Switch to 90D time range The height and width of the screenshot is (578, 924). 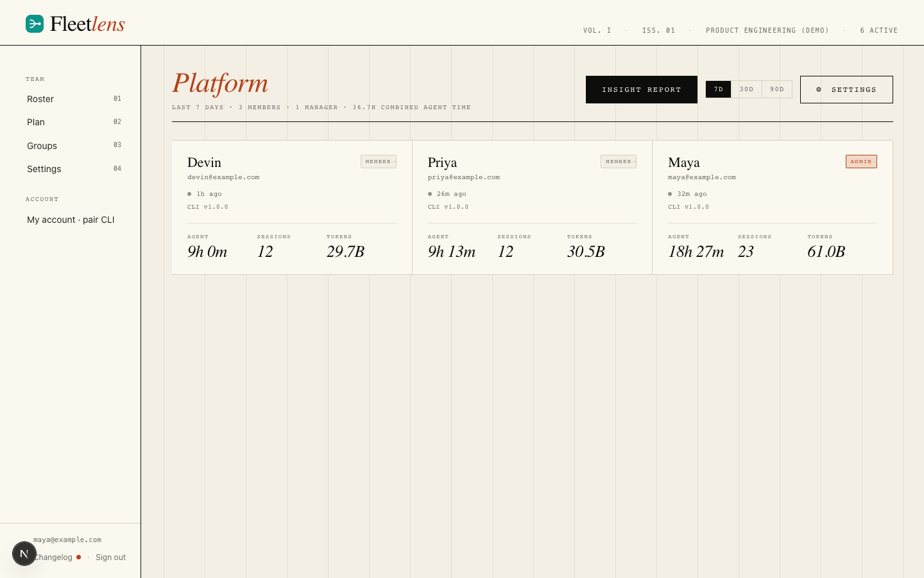point(777,89)
